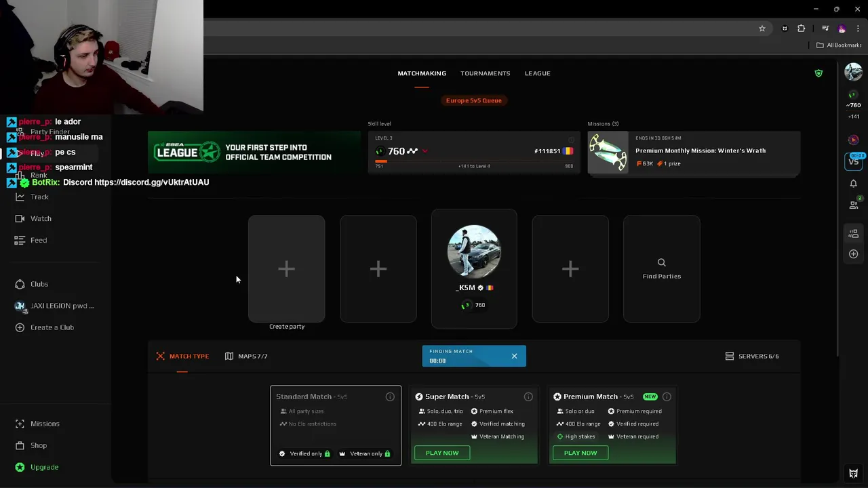The height and width of the screenshot is (488, 868).
Task: Click the ~760 Elo in right rail
Action: [x=853, y=105]
